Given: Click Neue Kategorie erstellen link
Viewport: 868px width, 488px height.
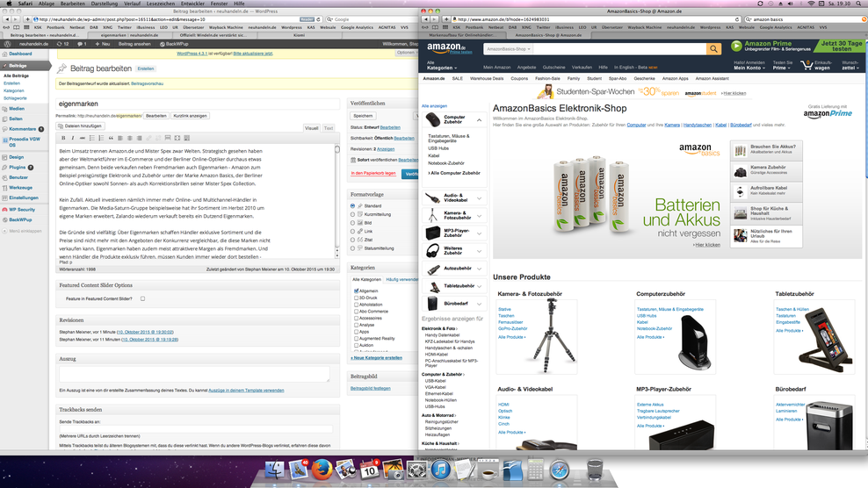Looking at the screenshot, I should pos(376,358).
